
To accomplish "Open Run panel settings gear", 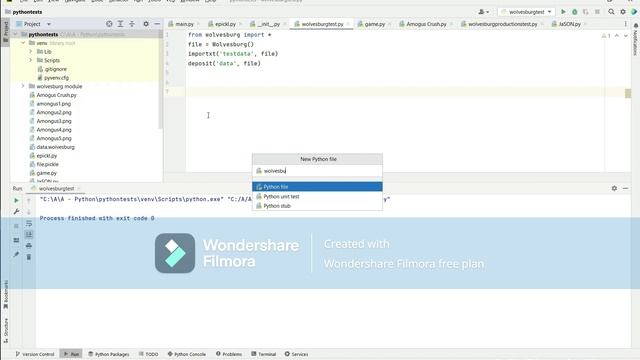I will point(614,188).
